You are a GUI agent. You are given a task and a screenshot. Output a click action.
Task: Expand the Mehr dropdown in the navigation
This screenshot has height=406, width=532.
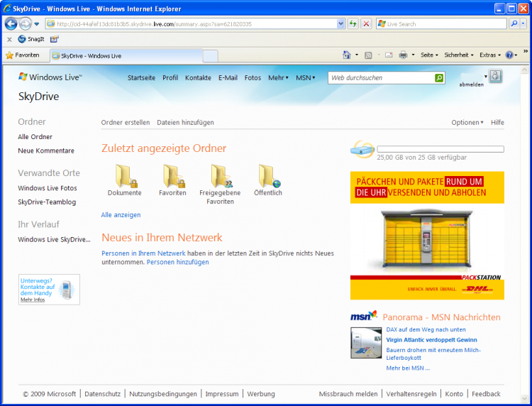[277, 78]
